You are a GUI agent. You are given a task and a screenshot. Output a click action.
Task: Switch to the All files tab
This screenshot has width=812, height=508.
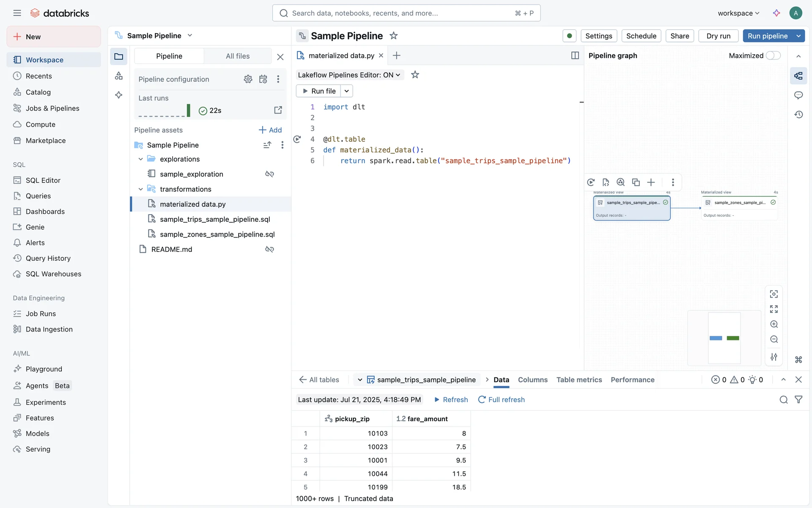[x=237, y=56]
